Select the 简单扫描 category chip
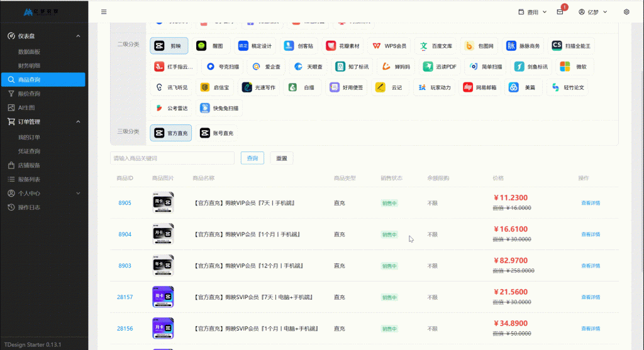The image size is (644, 350). coord(486,67)
